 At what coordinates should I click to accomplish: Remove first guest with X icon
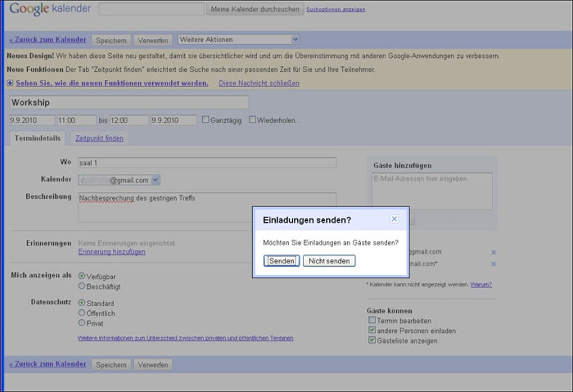494,252
